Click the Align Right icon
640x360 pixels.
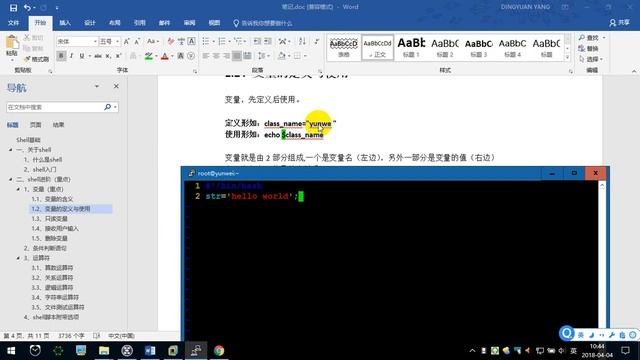tap(226, 56)
